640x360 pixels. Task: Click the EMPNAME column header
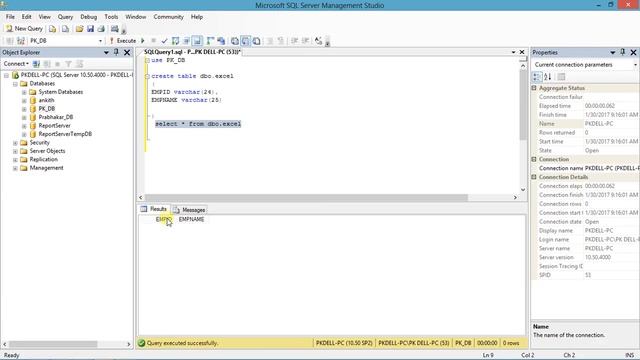tap(191, 220)
